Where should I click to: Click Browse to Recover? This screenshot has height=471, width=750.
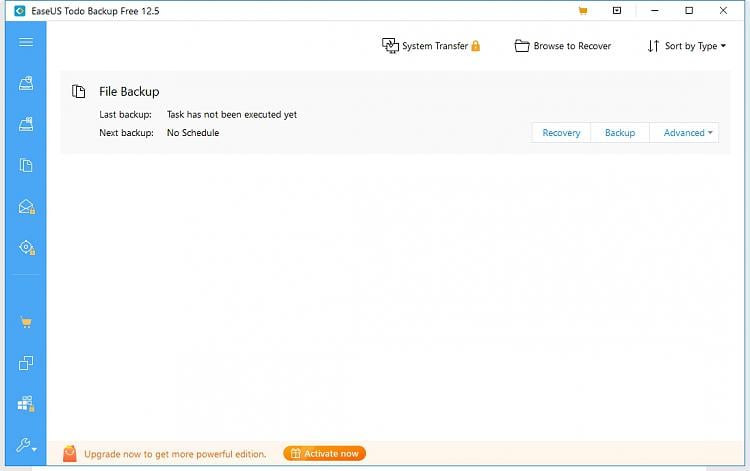click(x=562, y=46)
